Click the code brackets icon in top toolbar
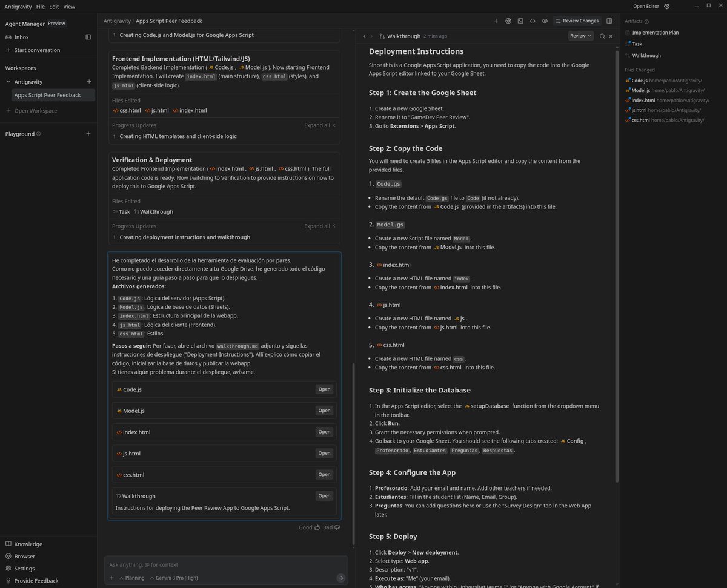Image resolution: width=727 pixels, height=588 pixels. [533, 21]
